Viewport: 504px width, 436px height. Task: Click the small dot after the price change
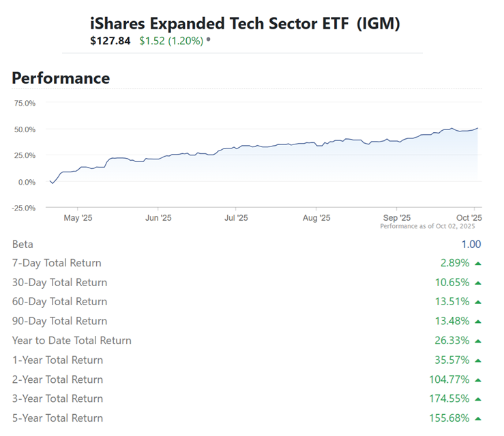point(208,40)
